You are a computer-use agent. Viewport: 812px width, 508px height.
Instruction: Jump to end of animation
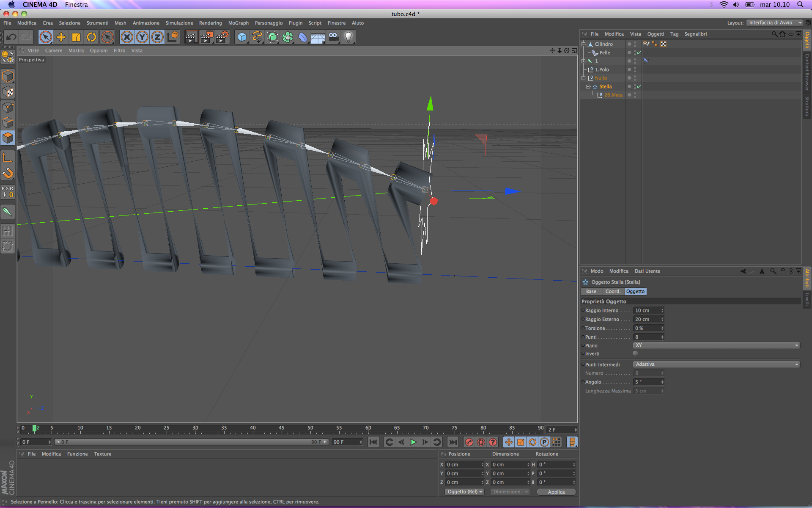(453, 442)
